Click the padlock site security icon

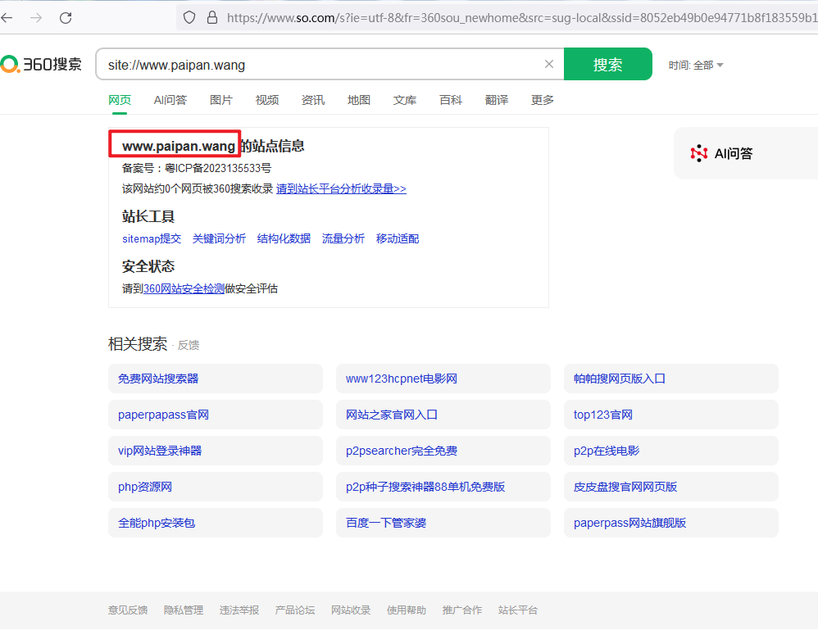coord(212,18)
